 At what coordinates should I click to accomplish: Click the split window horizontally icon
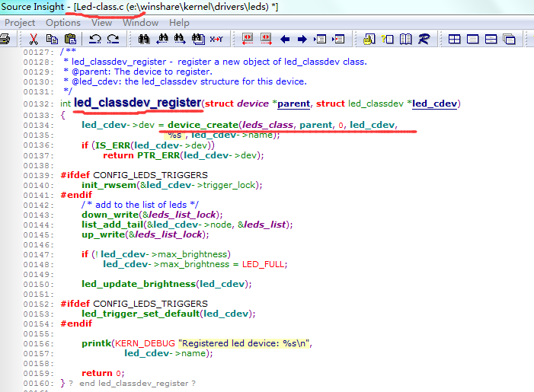point(491,40)
